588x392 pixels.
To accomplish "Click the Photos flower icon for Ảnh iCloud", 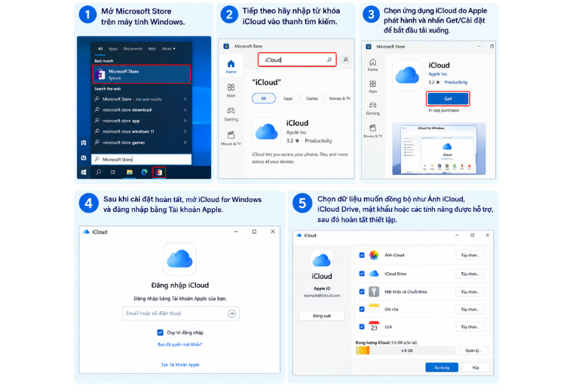I will pos(374,255).
